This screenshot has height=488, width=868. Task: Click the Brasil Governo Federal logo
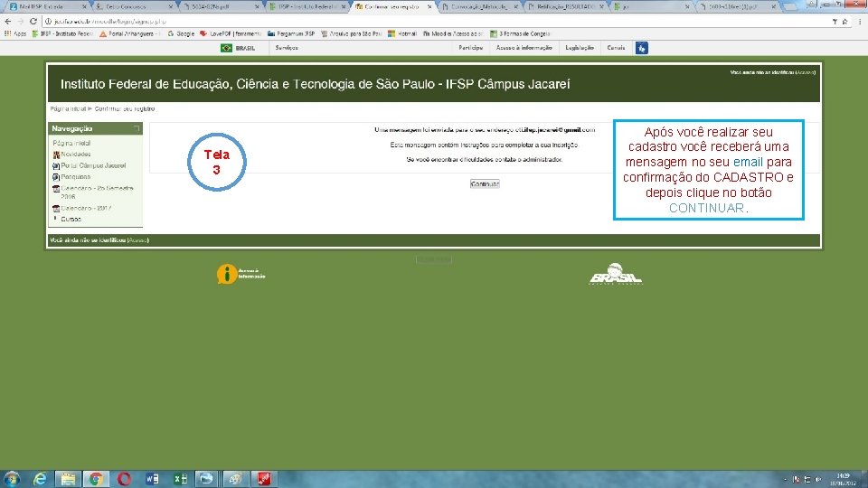[x=615, y=274]
